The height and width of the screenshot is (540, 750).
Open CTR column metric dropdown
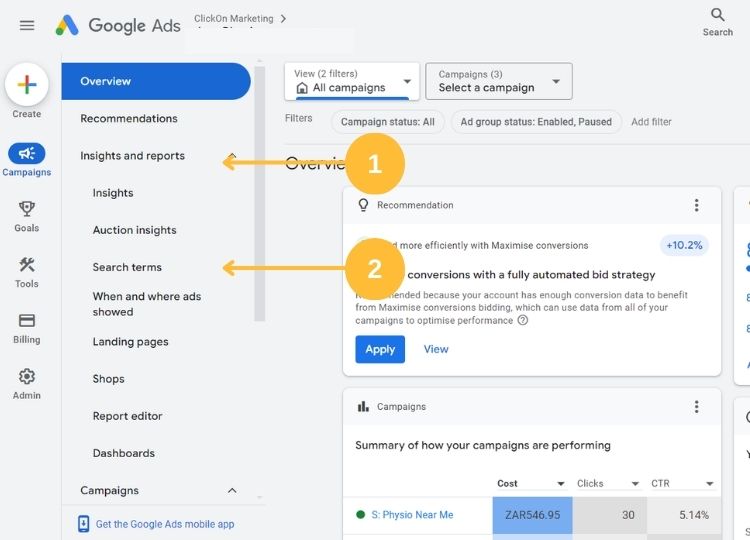click(710, 484)
